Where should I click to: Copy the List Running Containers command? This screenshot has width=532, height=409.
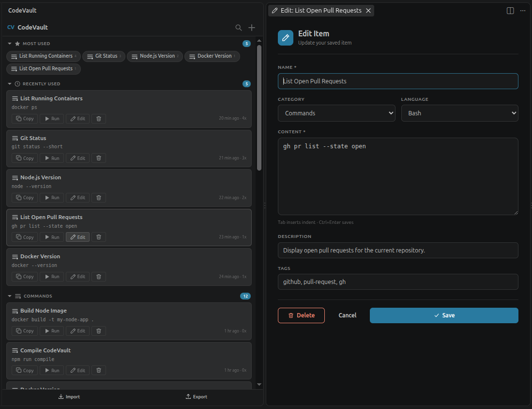25,119
